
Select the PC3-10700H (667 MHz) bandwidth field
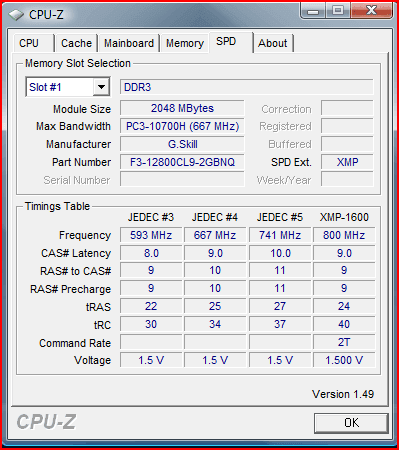click(x=182, y=126)
